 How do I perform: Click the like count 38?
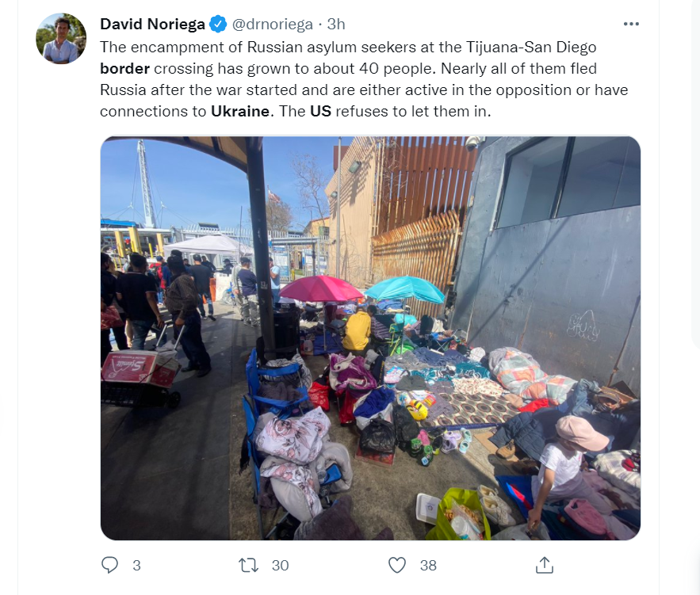pos(427,566)
